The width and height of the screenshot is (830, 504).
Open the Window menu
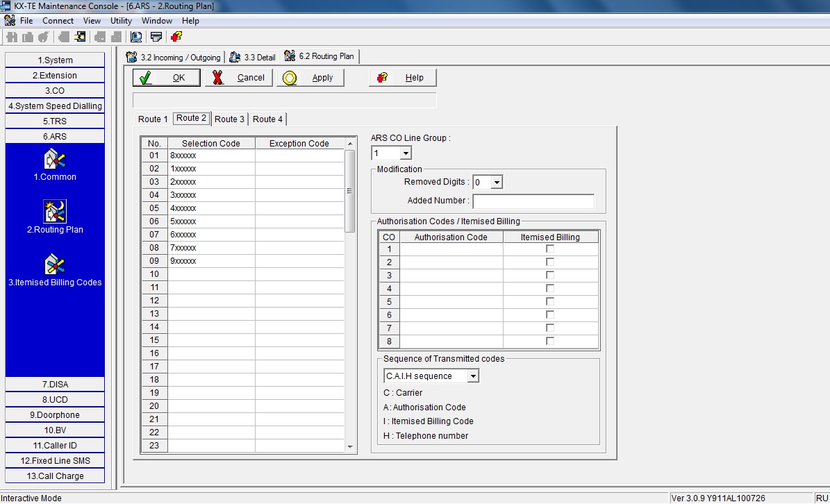pyautogui.click(x=157, y=21)
